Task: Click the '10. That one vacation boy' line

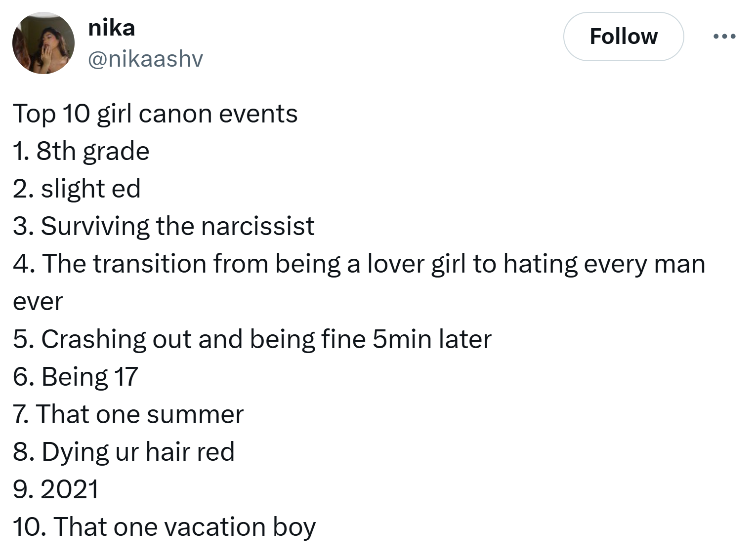Action: point(164,527)
